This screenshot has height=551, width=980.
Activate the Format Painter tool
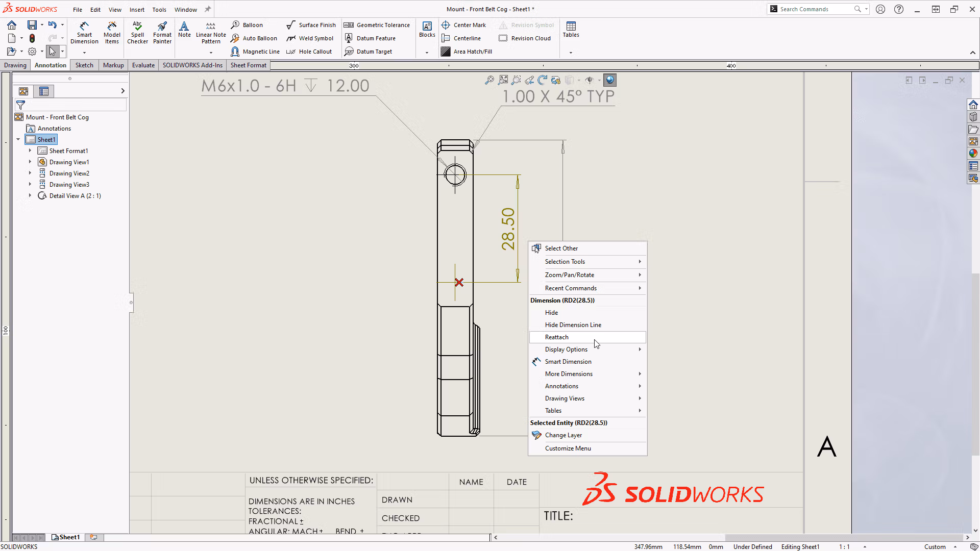pos(162,33)
